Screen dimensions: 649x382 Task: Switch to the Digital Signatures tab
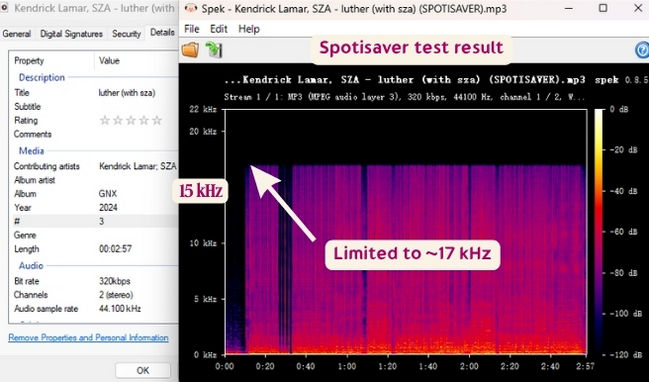pos(71,34)
